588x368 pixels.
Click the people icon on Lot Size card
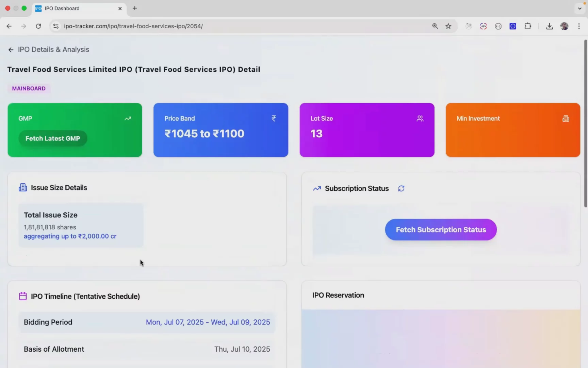click(420, 119)
